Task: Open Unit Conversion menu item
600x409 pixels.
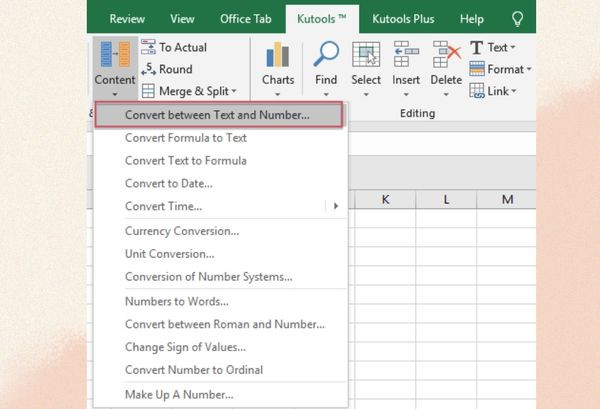Action: 221,254
